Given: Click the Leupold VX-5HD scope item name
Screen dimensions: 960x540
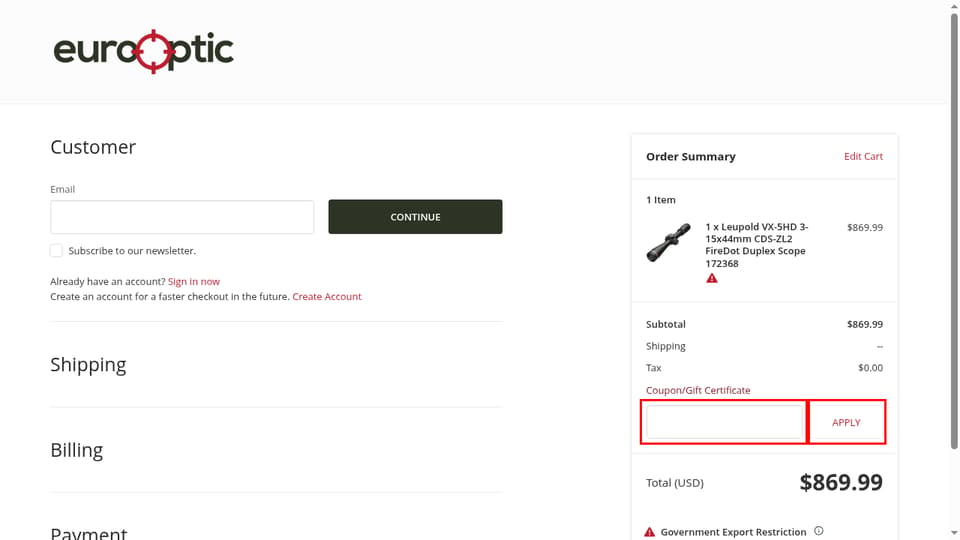Looking at the screenshot, I should [x=757, y=245].
